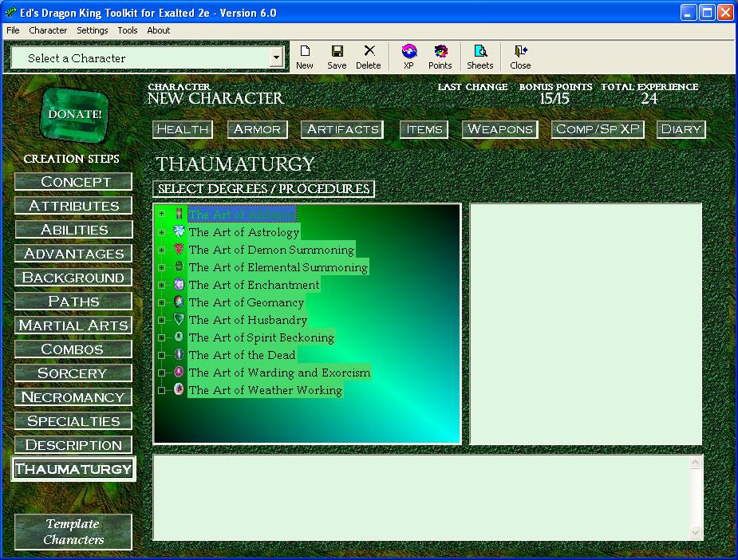Viewport: 738px width, 560px height.
Task: Click the Art of Husbandry gem icon
Action: [x=179, y=320]
